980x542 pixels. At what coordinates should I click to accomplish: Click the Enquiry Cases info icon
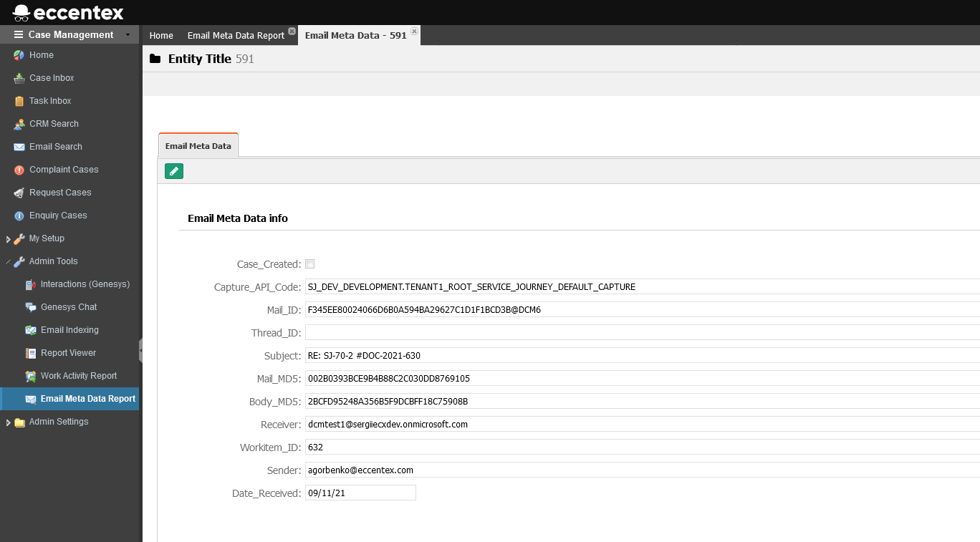19,216
